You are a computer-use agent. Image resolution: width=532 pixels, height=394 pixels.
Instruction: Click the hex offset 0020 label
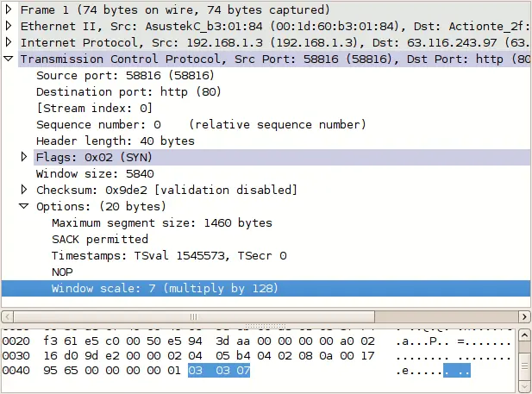click(16, 341)
